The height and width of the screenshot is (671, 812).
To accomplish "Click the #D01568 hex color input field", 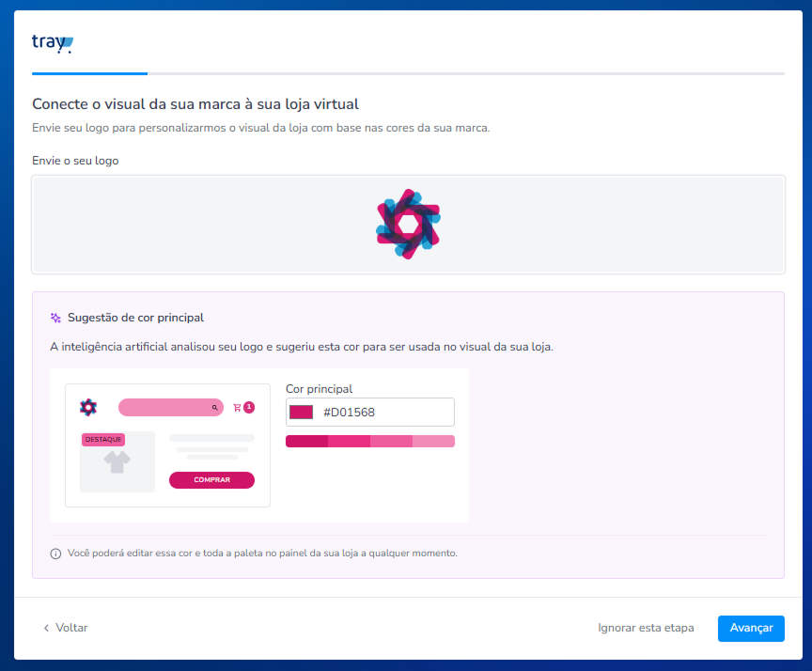I will (369, 413).
